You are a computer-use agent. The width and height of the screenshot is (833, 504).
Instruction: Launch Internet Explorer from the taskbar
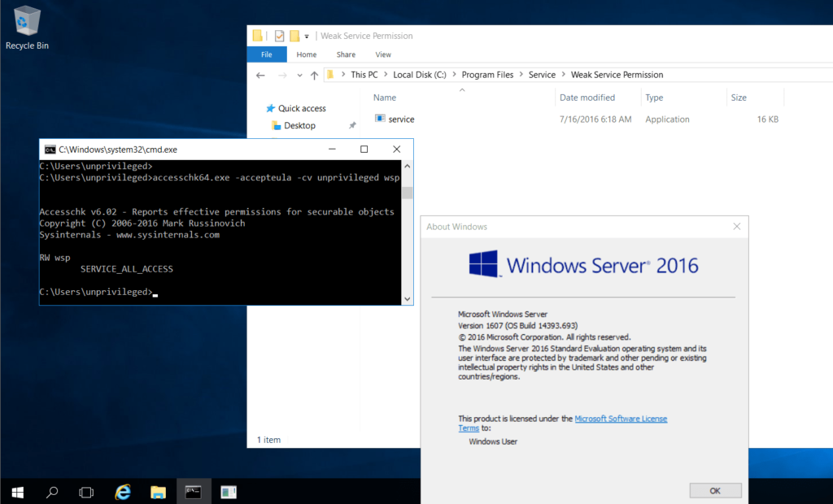[123, 493]
